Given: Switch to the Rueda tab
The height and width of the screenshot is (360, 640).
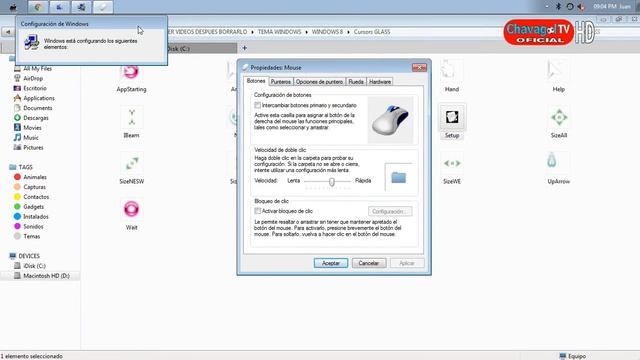Looking at the screenshot, I should pos(356,82).
